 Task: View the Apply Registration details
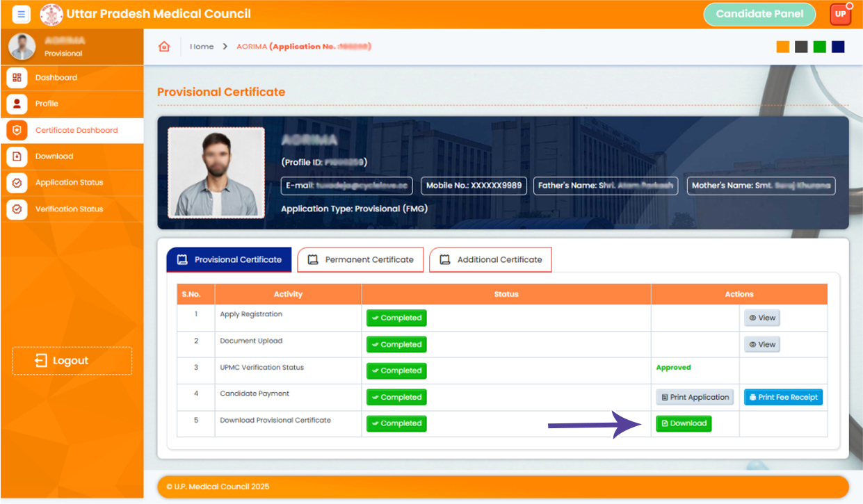point(761,318)
